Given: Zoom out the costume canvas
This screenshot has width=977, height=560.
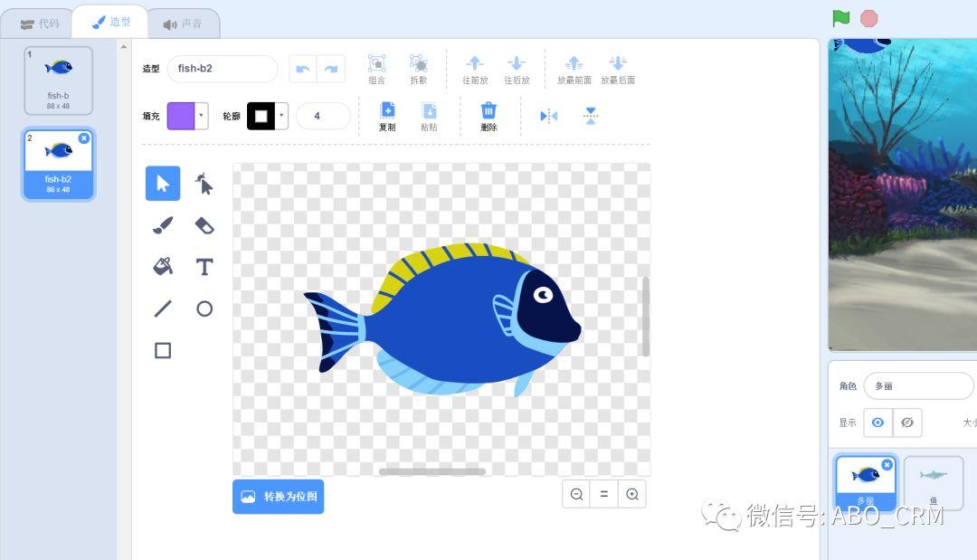Looking at the screenshot, I should coord(576,494).
